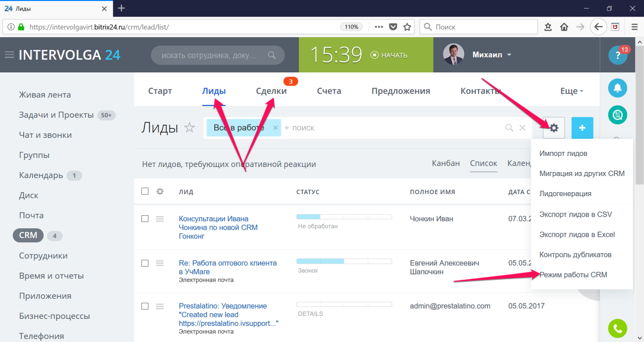Open a new browser tab with plus
The image size is (644, 342).
click(x=121, y=8)
